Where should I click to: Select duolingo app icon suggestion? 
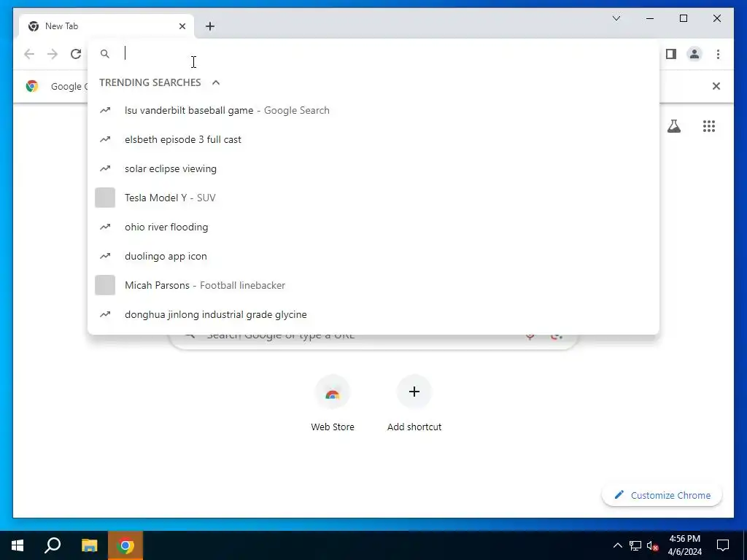(373, 256)
